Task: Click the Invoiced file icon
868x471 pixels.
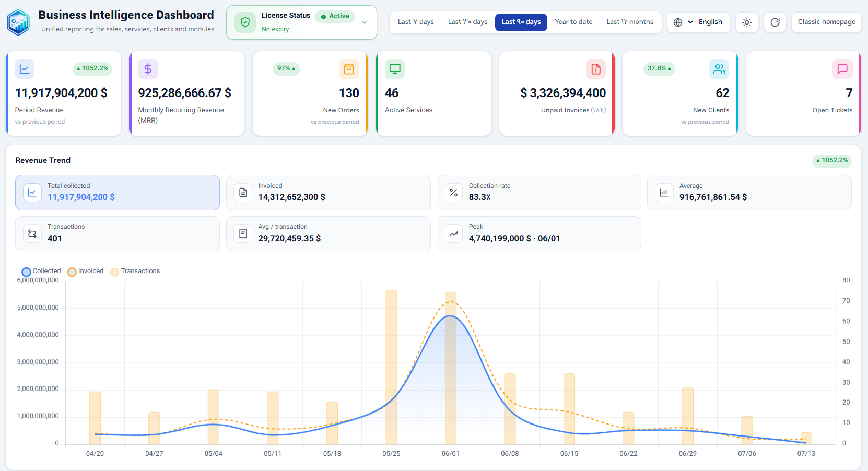Action: click(243, 193)
